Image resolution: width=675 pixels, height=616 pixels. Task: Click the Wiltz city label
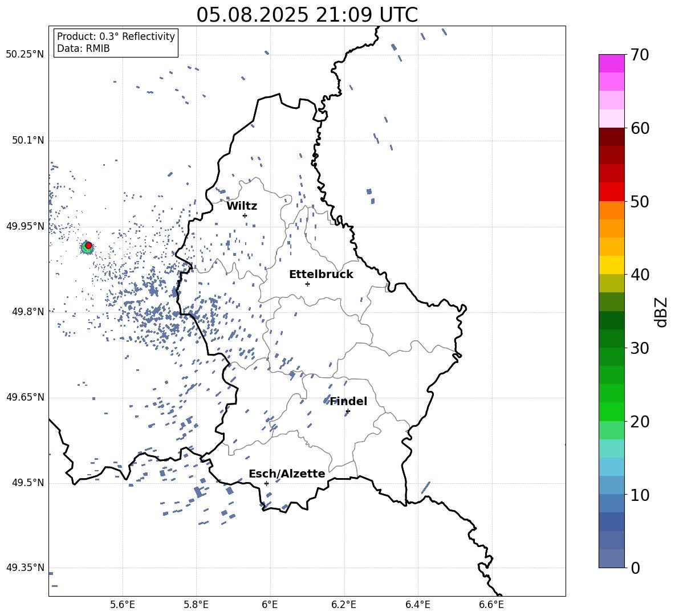pos(242,206)
